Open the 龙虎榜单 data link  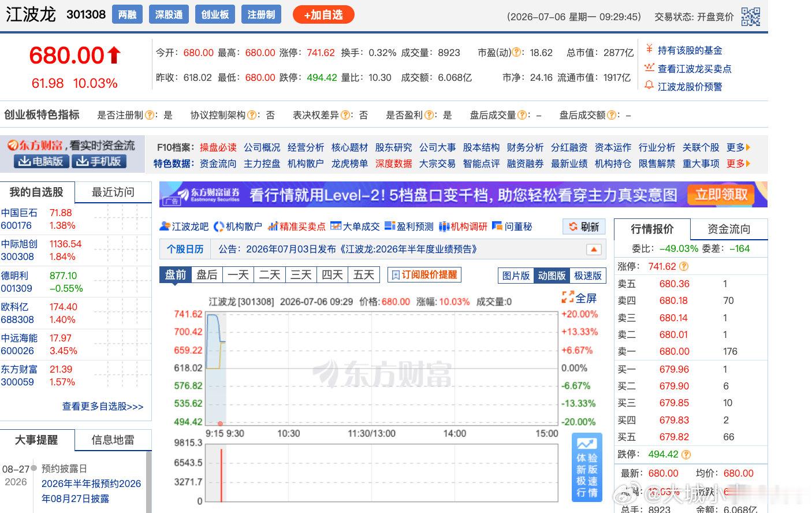click(x=350, y=163)
